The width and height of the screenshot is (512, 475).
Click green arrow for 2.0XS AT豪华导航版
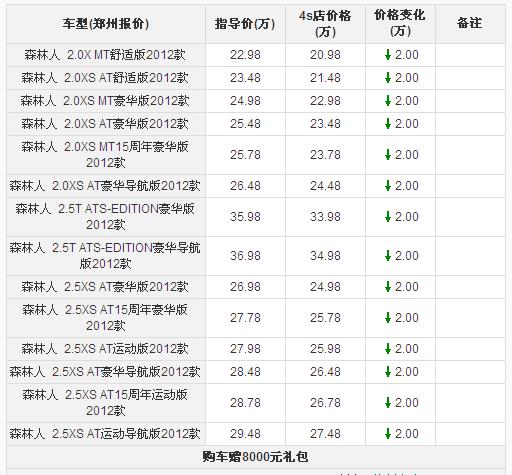[x=388, y=185]
